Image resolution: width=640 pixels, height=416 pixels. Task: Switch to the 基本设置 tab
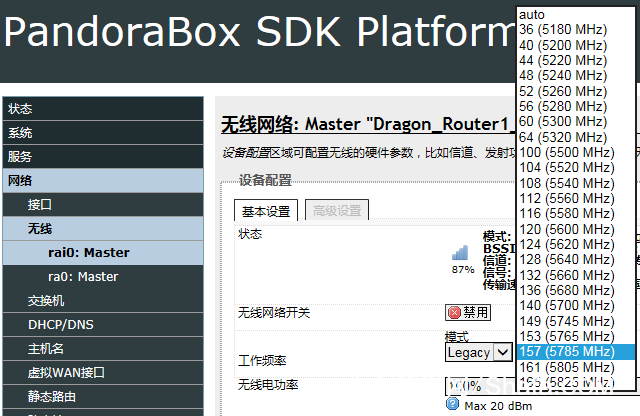(266, 211)
